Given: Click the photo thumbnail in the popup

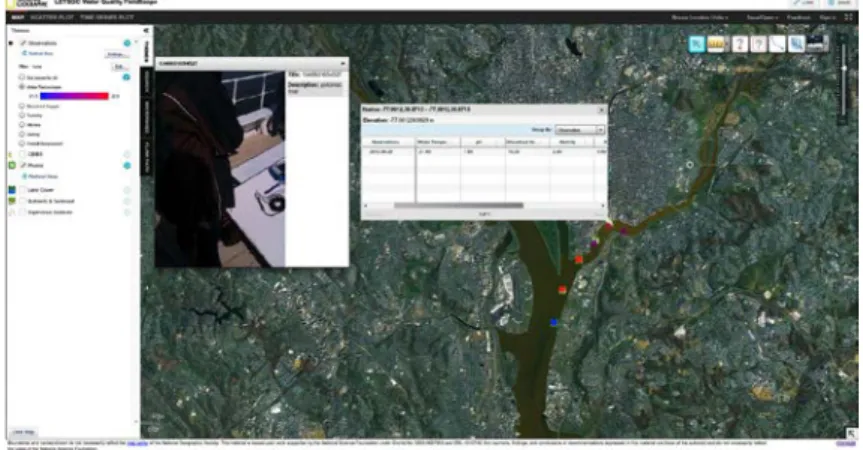Looking at the screenshot, I should pyautogui.click(x=220, y=169).
